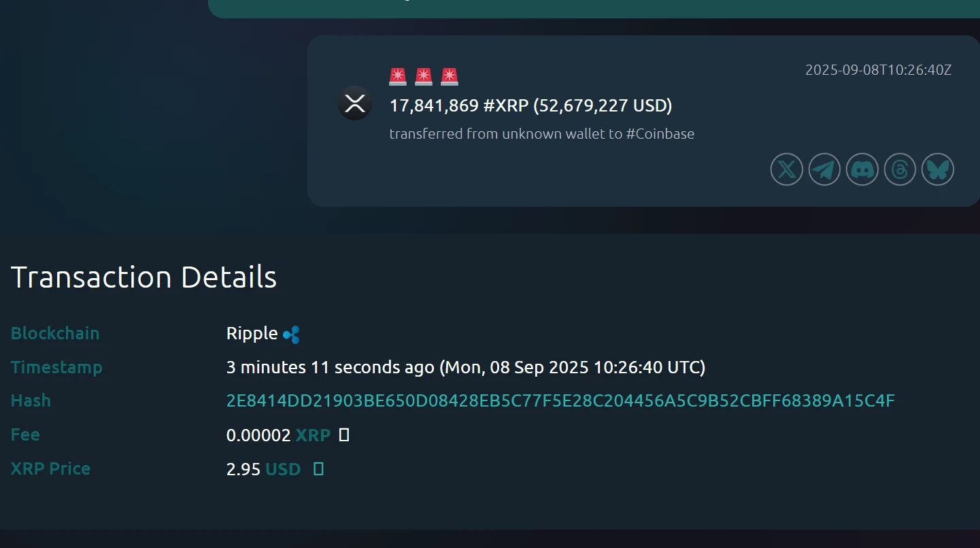The height and width of the screenshot is (548, 980).
Task: Select the Blockchain row label
Action: click(x=54, y=333)
